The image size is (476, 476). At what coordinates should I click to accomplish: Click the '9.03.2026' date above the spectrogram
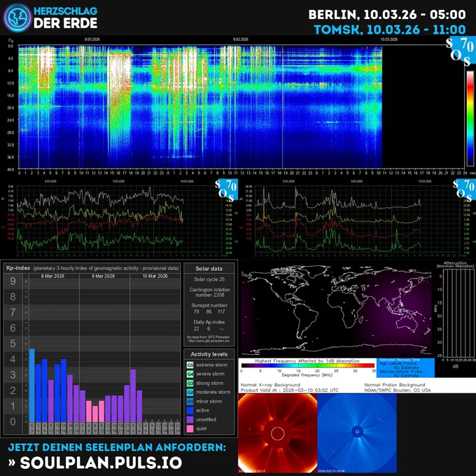(240, 39)
